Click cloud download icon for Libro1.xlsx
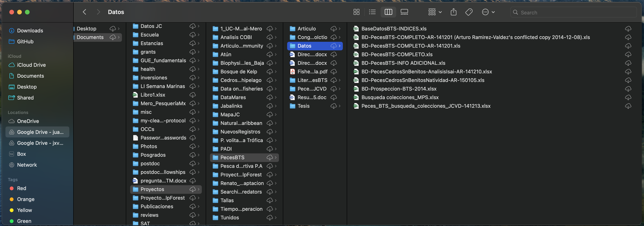Screen dimensions: 644x226 click(x=192, y=95)
